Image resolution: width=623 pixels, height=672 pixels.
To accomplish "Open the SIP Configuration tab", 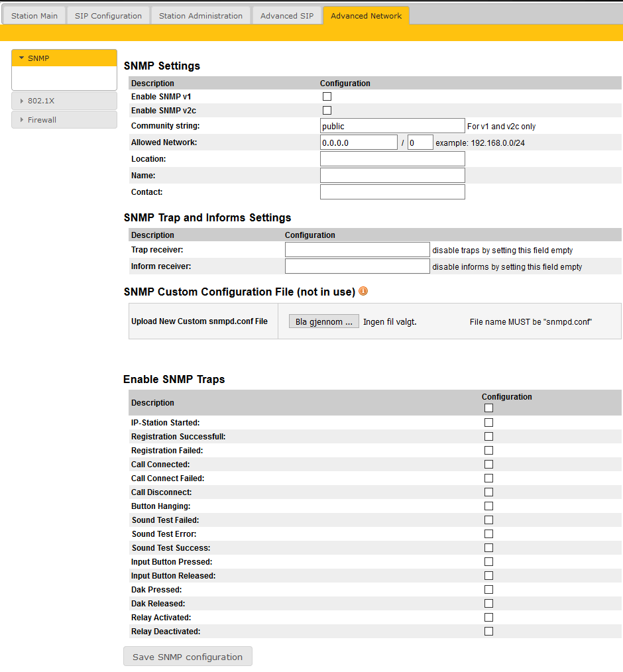I will [108, 16].
